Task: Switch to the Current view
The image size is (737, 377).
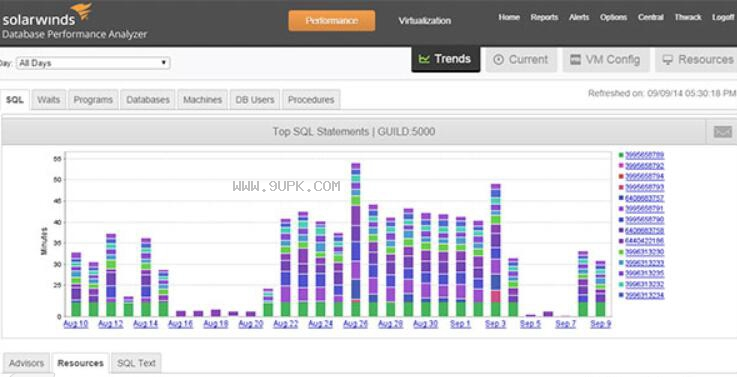Action: 521,60
